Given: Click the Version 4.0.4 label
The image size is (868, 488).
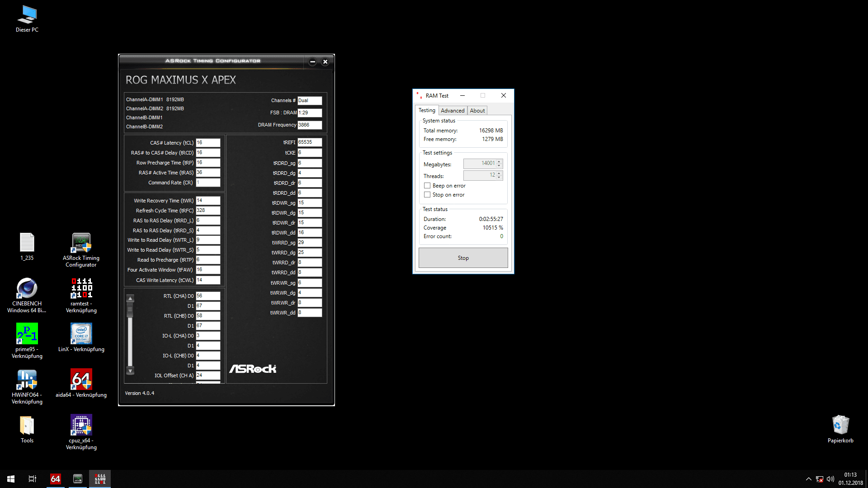Looking at the screenshot, I should [x=140, y=393].
